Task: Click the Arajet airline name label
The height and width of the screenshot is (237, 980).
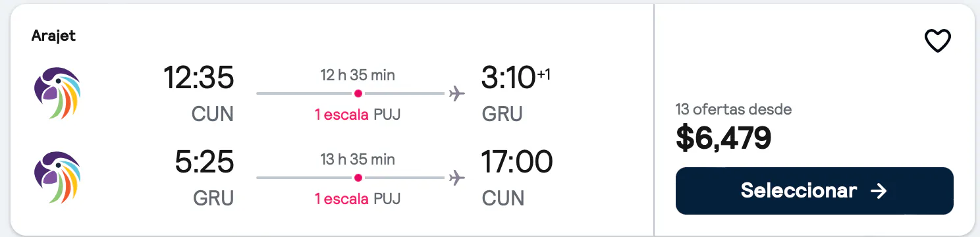Action: pos(53,36)
